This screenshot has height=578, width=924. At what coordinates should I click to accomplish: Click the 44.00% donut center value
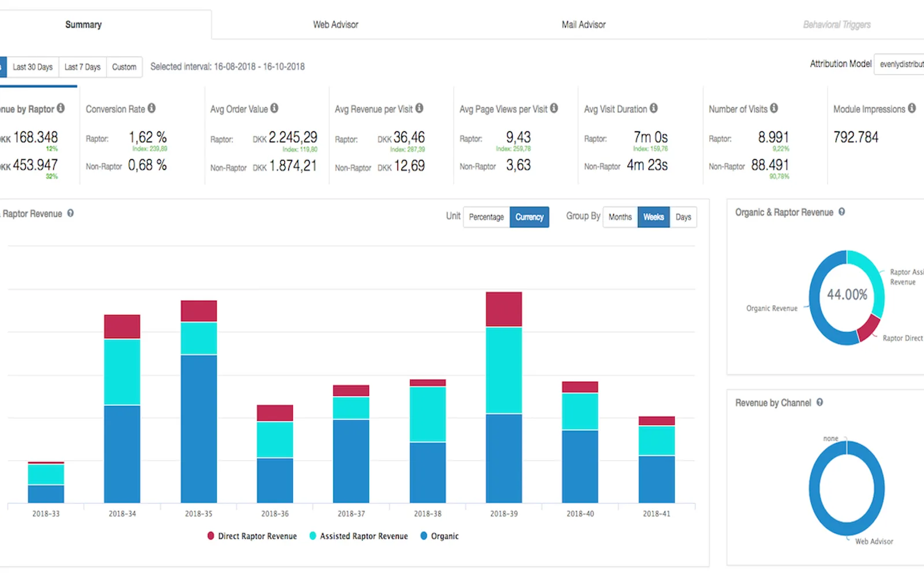pyautogui.click(x=847, y=295)
